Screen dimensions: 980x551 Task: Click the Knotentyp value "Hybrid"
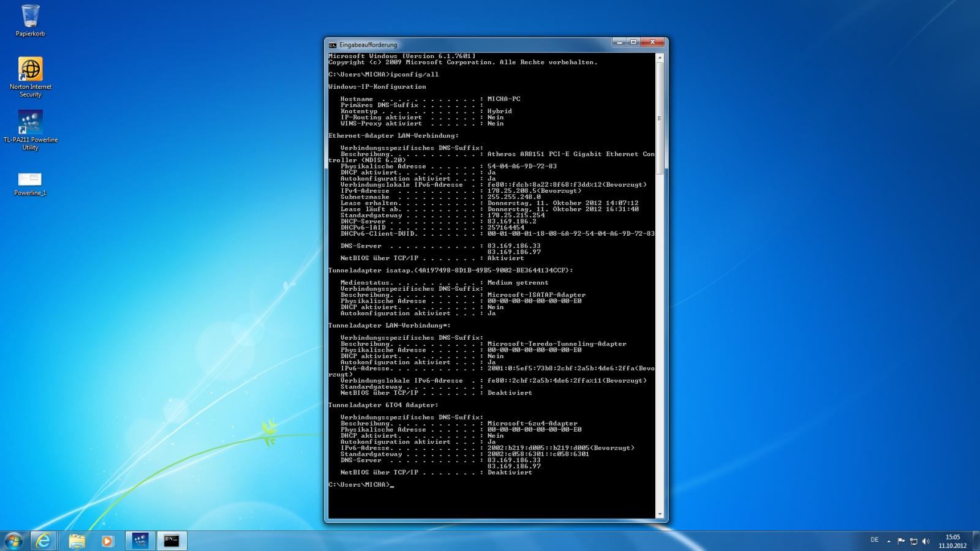500,111
